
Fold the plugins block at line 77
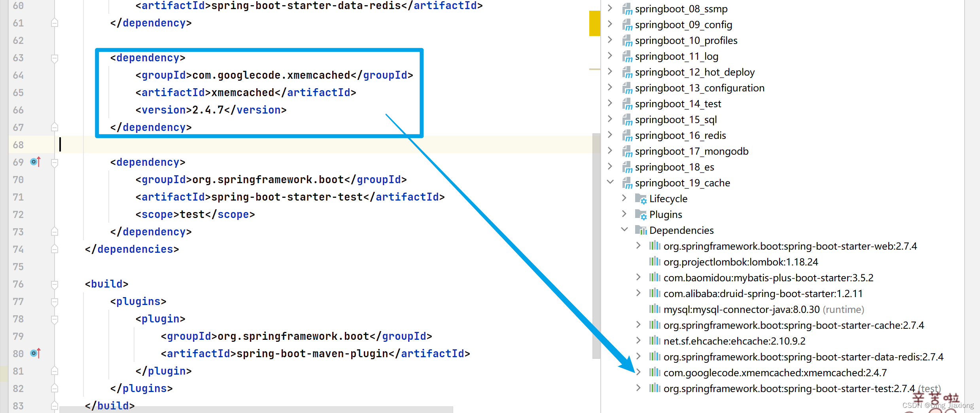55,302
